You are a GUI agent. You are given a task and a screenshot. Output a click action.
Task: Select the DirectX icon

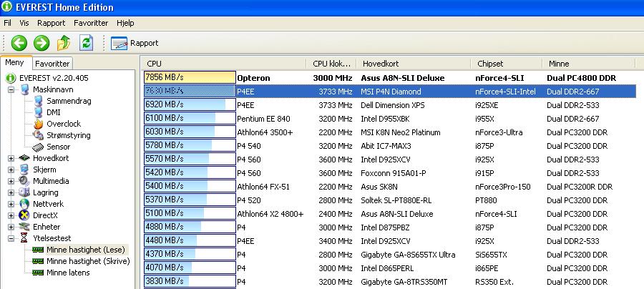pos(24,215)
